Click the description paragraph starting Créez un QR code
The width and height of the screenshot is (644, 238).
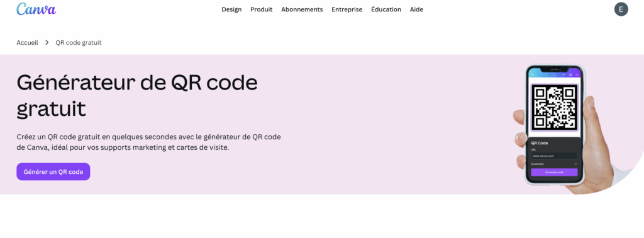[x=148, y=142]
